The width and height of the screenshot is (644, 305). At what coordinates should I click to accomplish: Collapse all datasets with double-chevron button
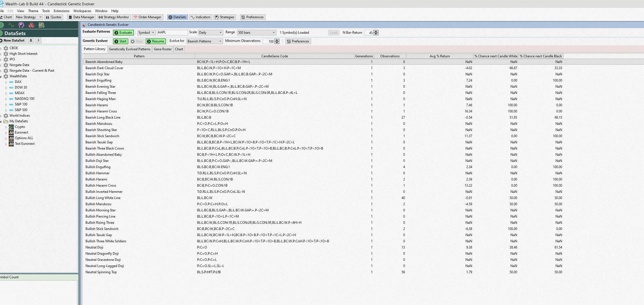point(31,40)
